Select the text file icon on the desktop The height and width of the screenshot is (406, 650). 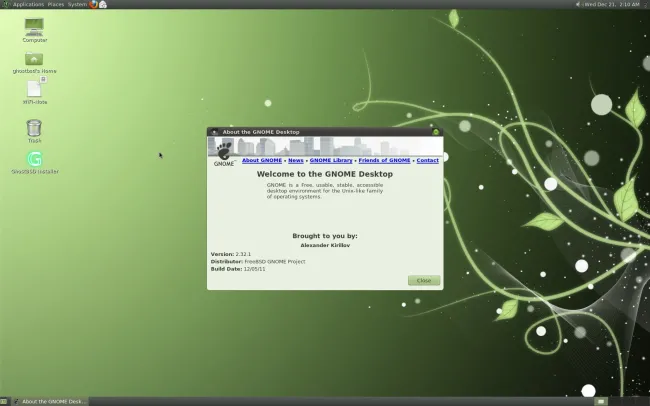coord(34,91)
